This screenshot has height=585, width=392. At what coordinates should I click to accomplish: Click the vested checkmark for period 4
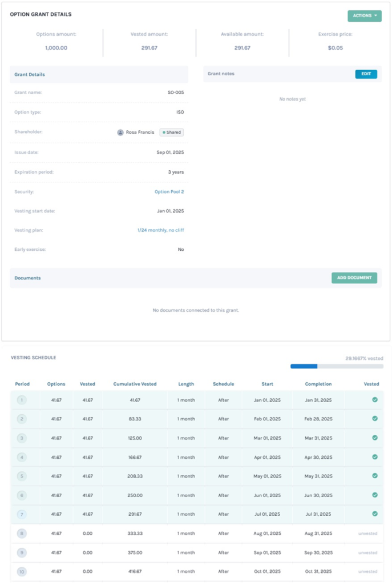375,457
